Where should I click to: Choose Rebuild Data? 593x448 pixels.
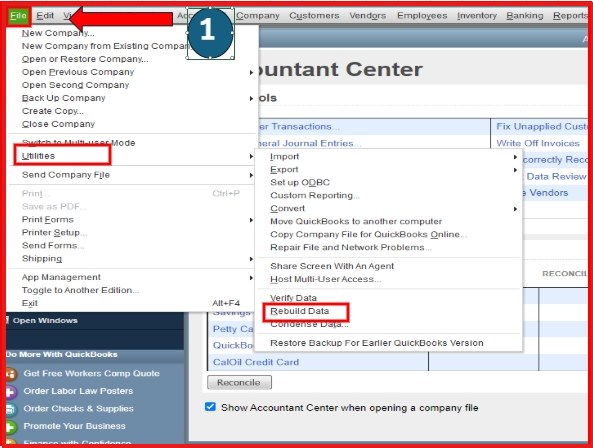(300, 311)
